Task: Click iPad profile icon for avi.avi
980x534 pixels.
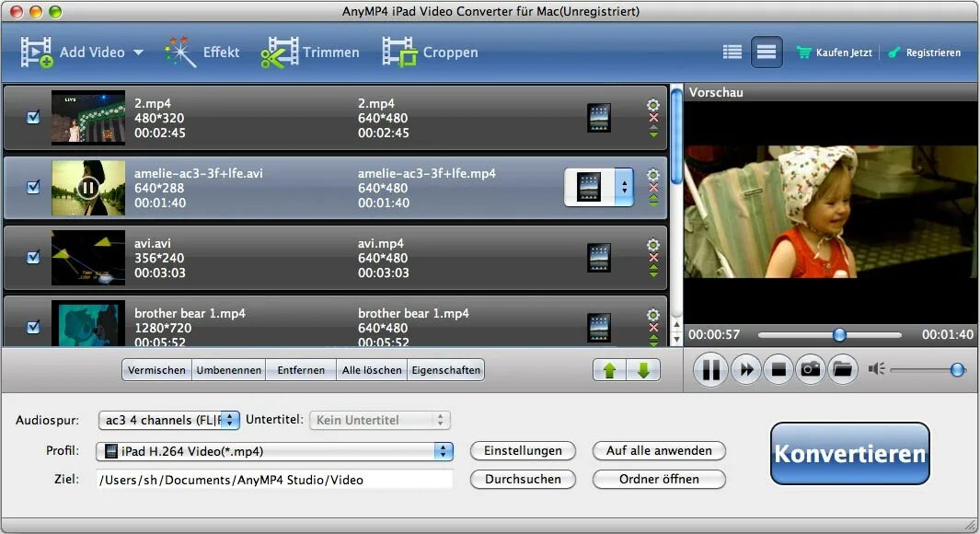Action: click(x=599, y=258)
